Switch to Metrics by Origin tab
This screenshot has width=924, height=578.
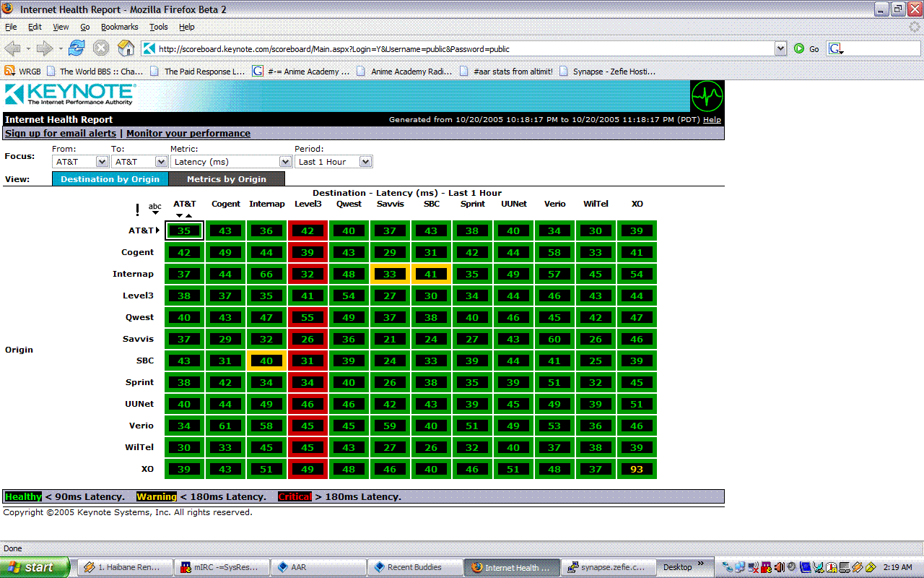226,179
